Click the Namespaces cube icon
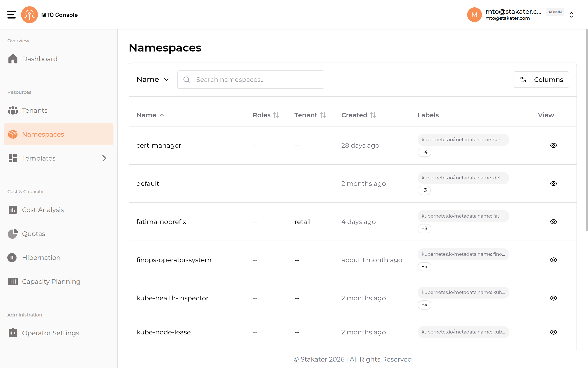The width and height of the screenshot is (588, 368). [13, 134]
